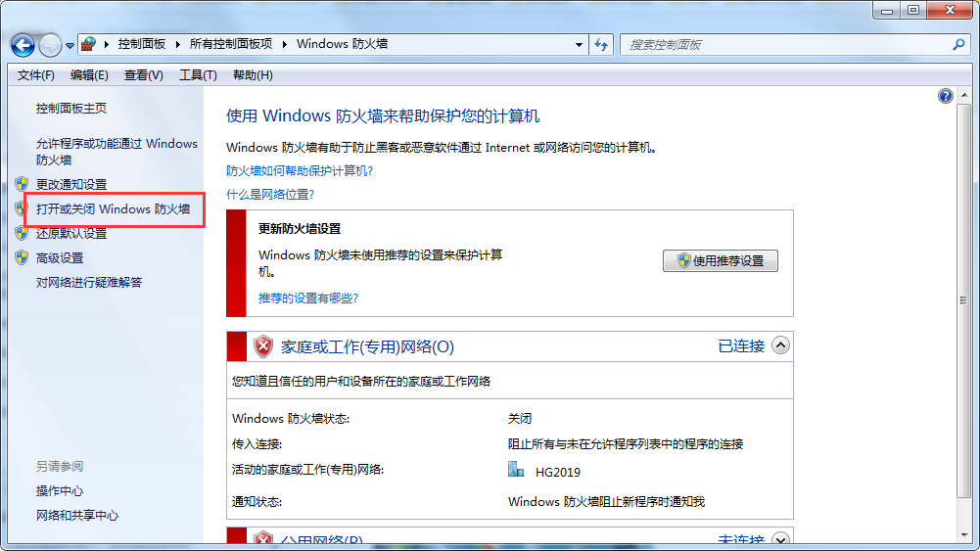The image size is (980, 551).
Task: Click the 使用推荐设置 button
Action: (720, 260)
